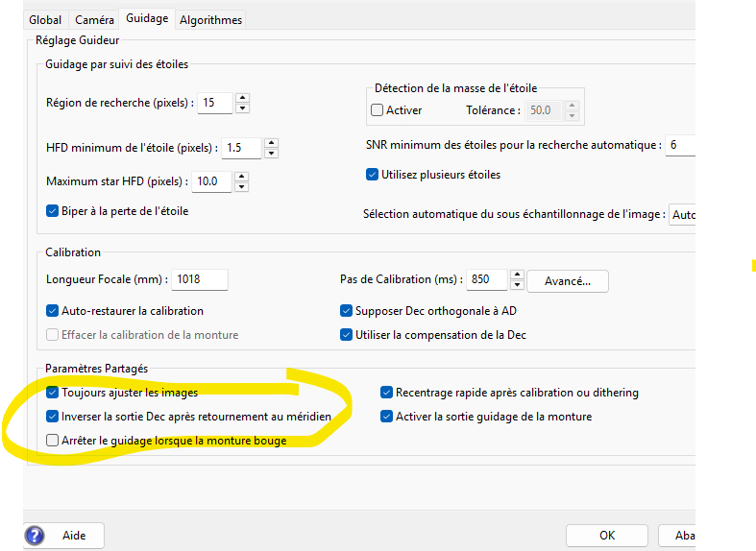Toggle Utiliser la compensation de la Dec

[346, 335]
